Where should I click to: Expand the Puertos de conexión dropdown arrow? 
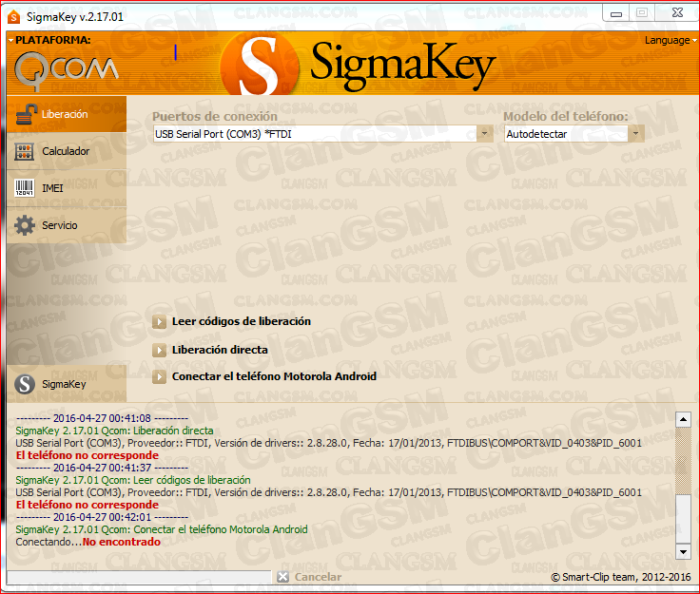[484, 133]
